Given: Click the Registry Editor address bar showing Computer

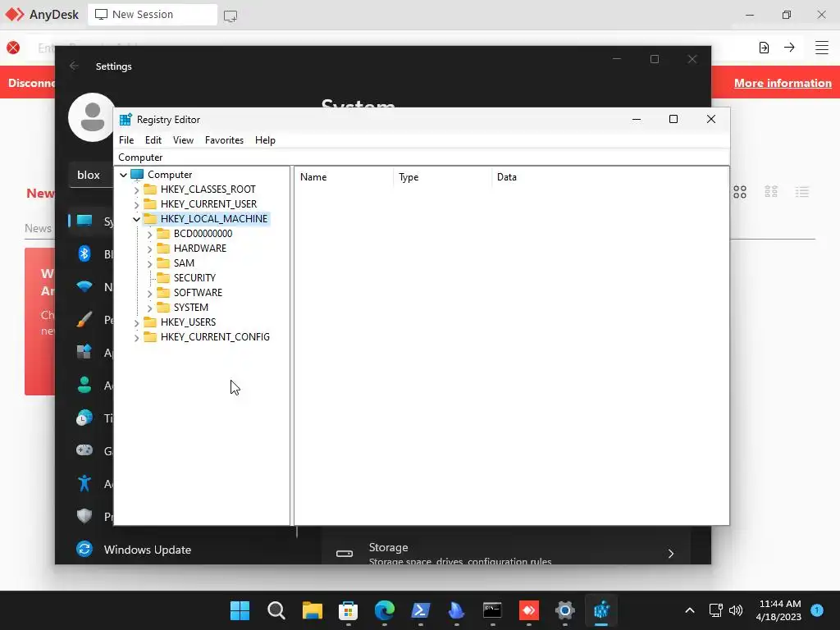Looking at the screenshot, I should (x=421, y=157).
